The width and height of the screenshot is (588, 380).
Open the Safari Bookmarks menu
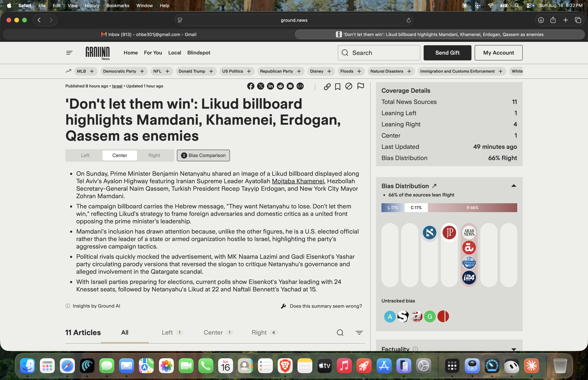(x=118, y=5)
